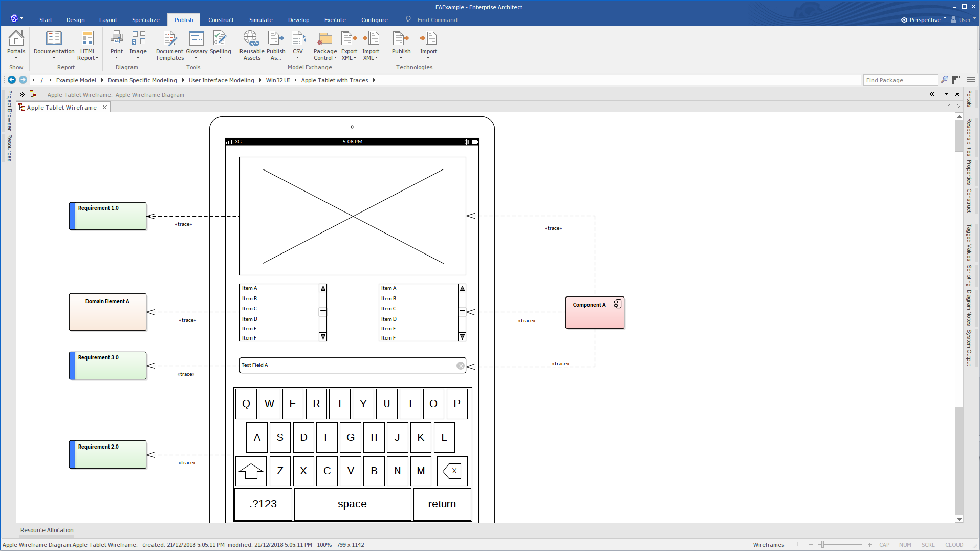Switch to the Design ribbon tab

pos(75,20)
